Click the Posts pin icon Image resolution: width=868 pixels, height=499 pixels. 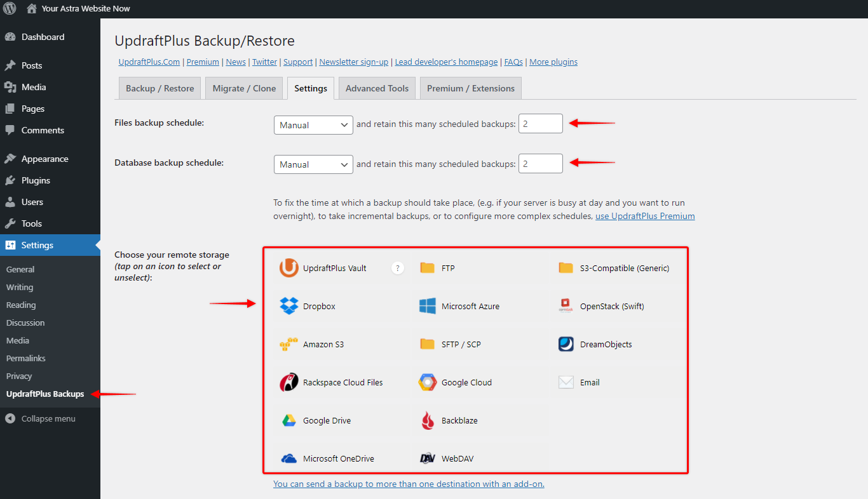click(10, 65)
